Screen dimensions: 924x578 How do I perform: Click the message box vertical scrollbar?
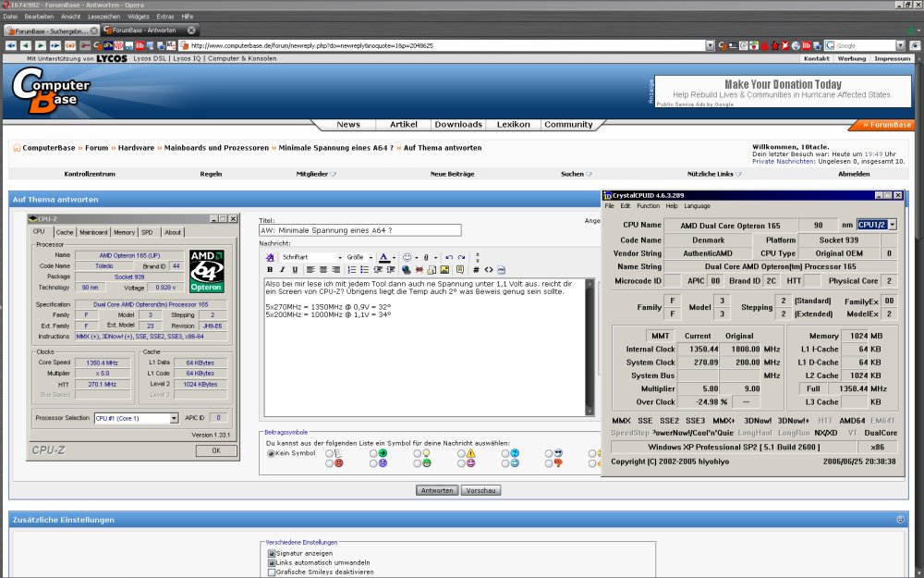click(x=590, y=347)
